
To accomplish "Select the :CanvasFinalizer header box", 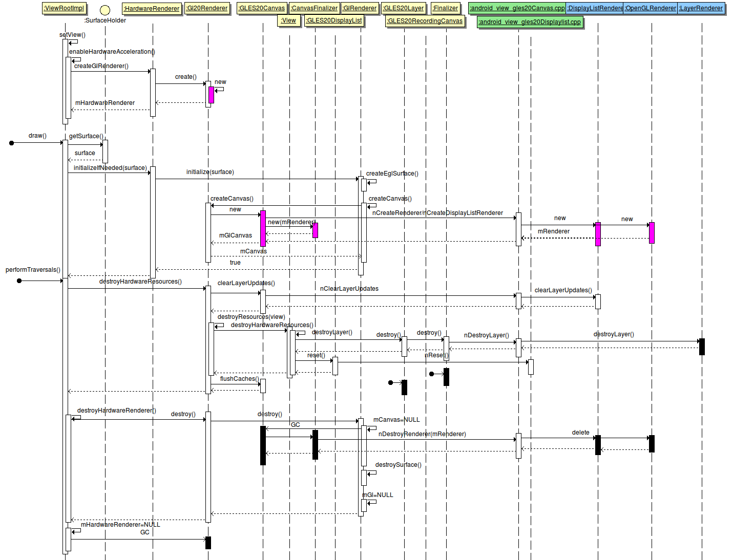I will (x=315, y=8).
